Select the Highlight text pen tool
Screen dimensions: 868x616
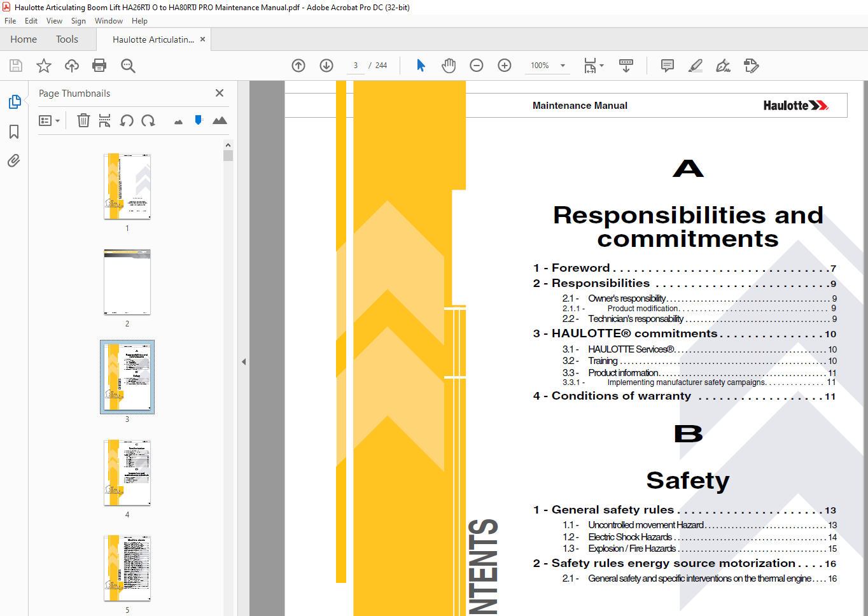tap(696, 66)
